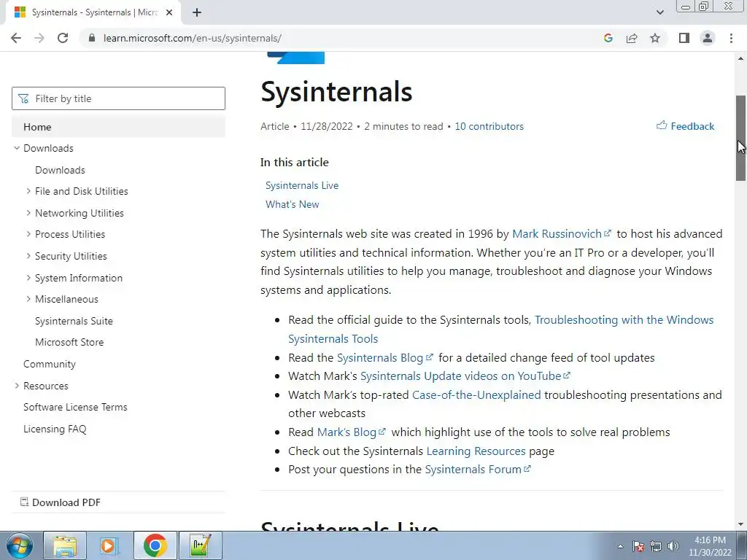This screenshot has height=560, width=747.
Task: Expand File and Disk Utilities
Action: [28, 191]
